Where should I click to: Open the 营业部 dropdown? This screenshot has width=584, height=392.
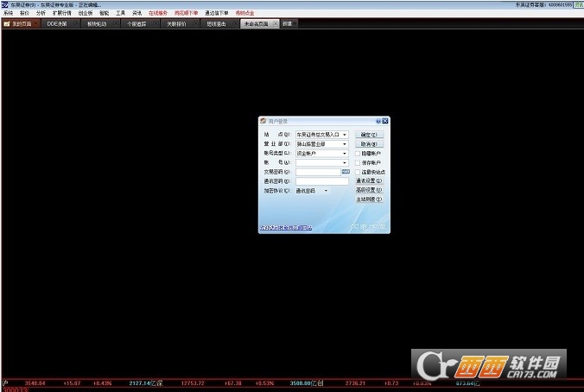345,144
